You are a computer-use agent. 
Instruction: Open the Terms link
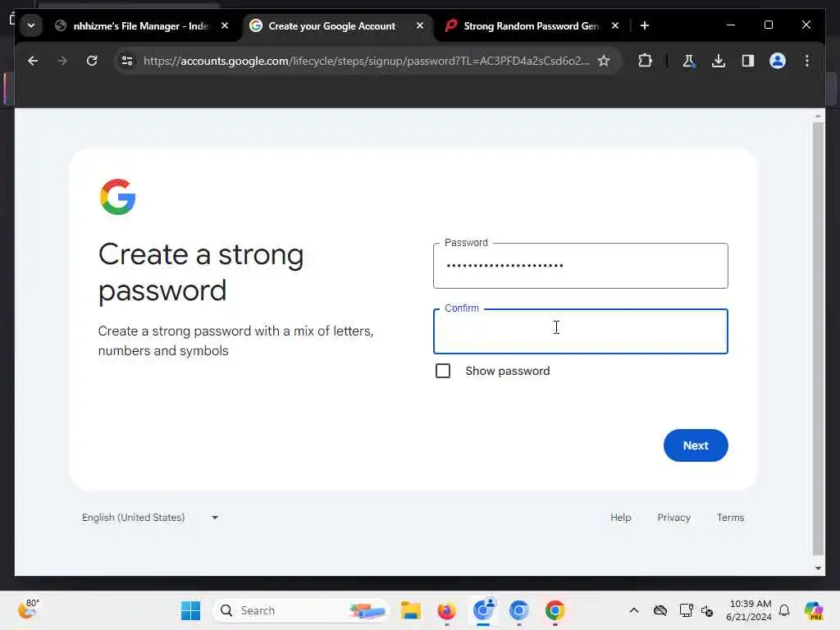pyautogui.click(x=730, y=518)
